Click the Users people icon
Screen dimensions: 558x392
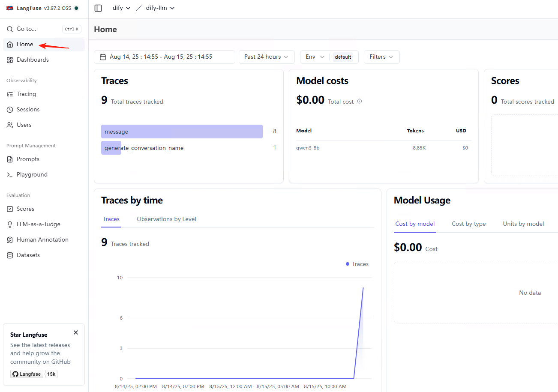point(10,125)
